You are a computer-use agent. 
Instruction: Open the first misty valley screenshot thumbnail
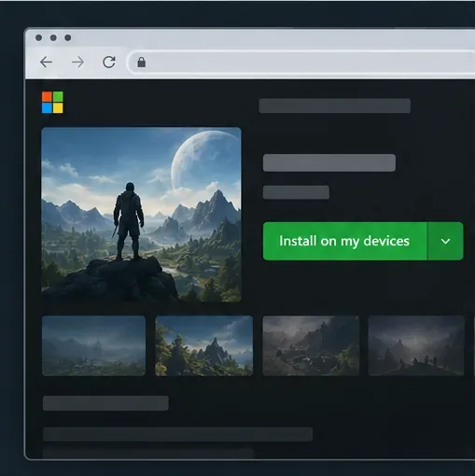(93, 345)
